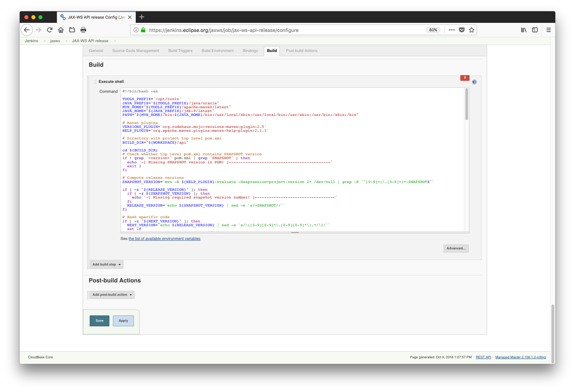575x392 pixels.
Task: Open Advanced options for Execute shell
Action: 456,248
